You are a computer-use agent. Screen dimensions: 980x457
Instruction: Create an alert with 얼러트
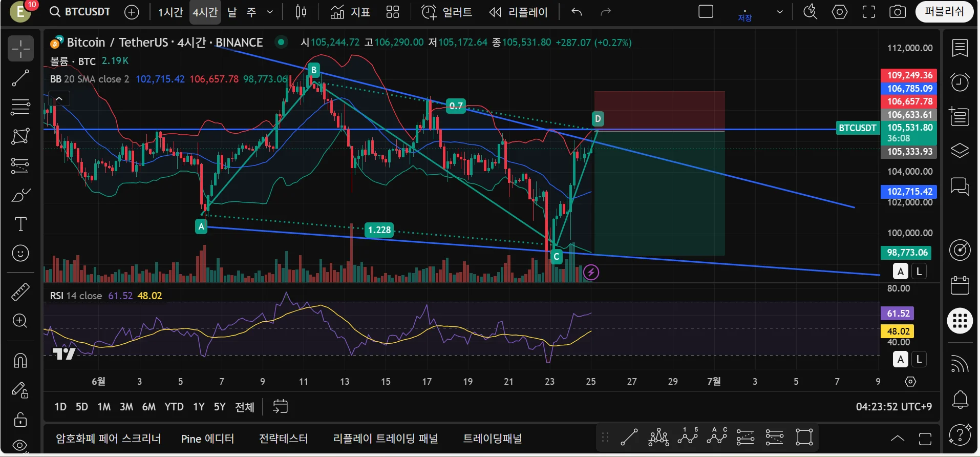pyautogui.click(x=446, y=12)
